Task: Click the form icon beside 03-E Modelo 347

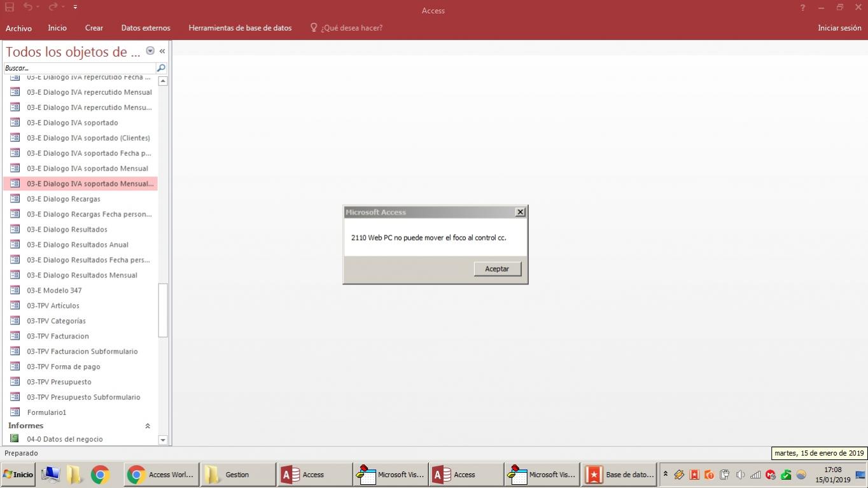Action: [x=15, y=290]
